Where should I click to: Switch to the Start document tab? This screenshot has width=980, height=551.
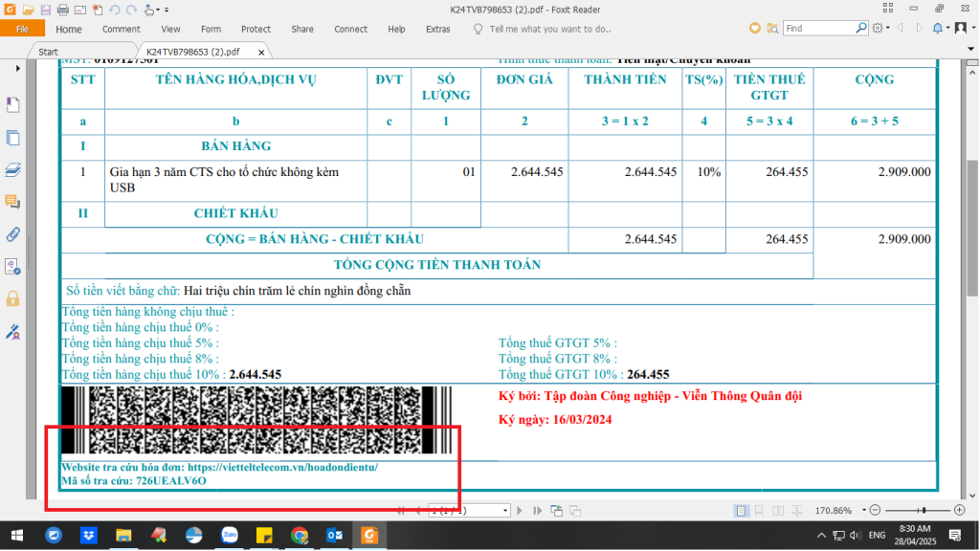[48, 52]
